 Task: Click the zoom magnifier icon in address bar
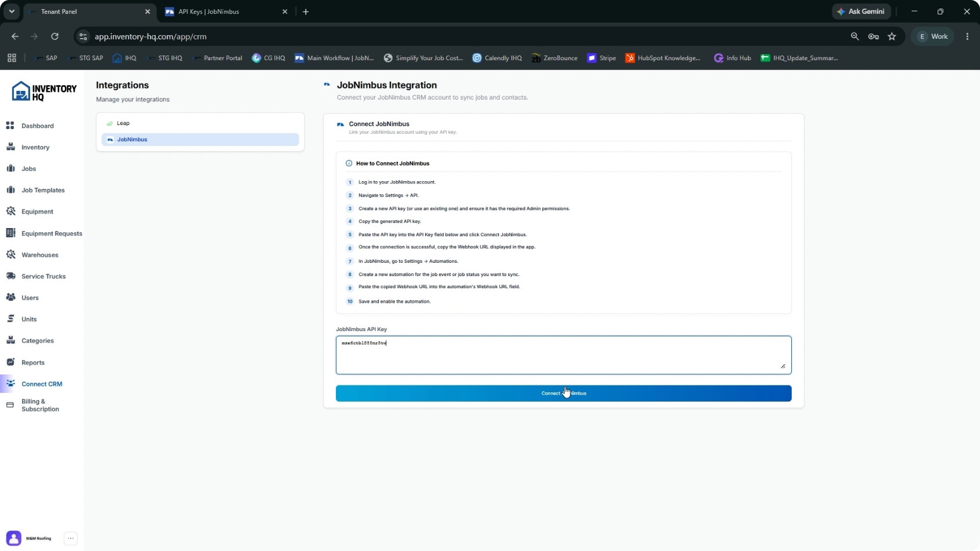tap(855, 36)
